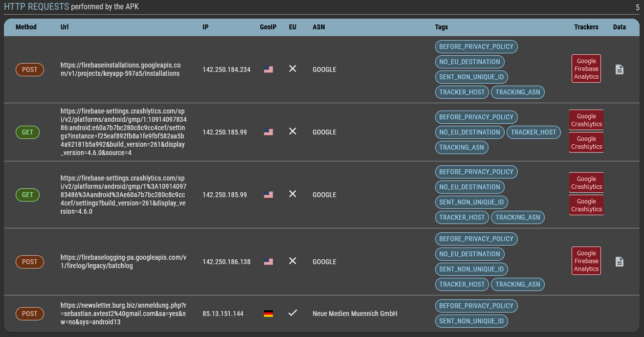Click ASN Neue Medien Muennich GmbH

pos(355,314)
